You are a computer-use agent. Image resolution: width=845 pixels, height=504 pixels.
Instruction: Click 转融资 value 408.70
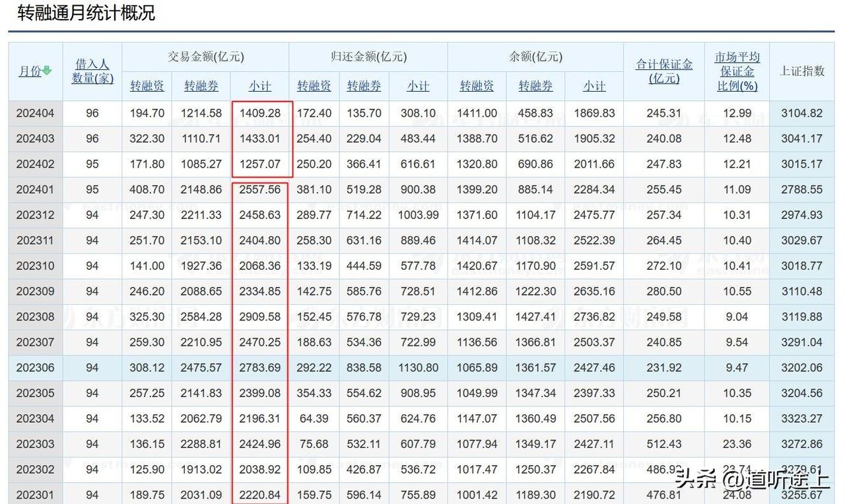(147, 189)
